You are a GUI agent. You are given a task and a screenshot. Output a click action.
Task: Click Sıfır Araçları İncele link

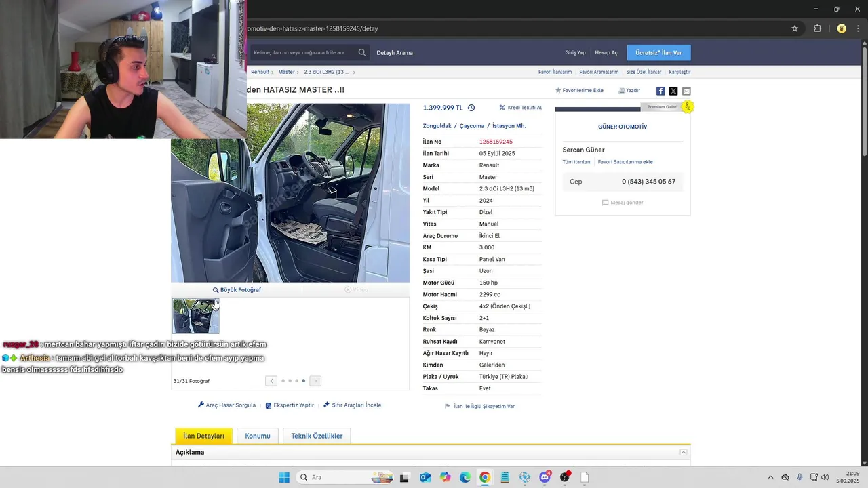(x=352, y=405)
